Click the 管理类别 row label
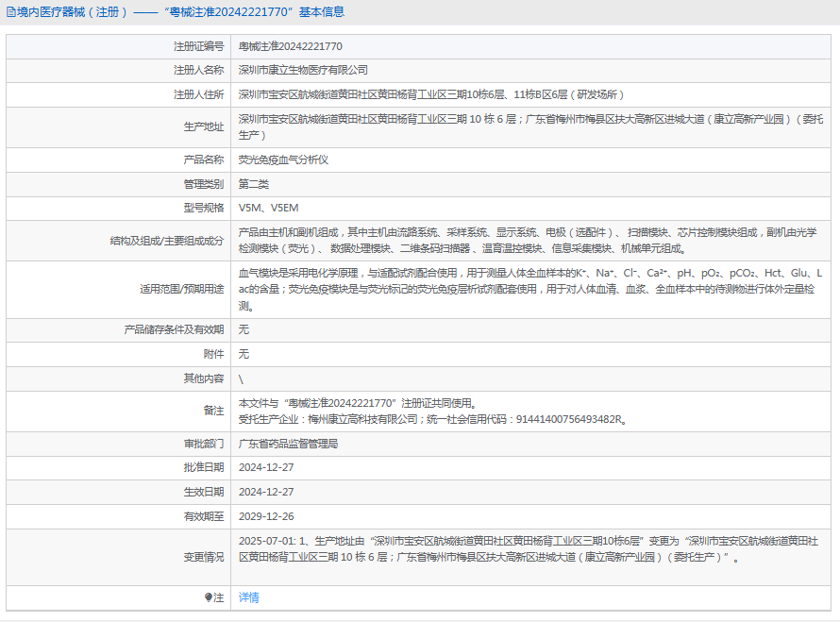This screenshot has height=622, width=840. 204,184
